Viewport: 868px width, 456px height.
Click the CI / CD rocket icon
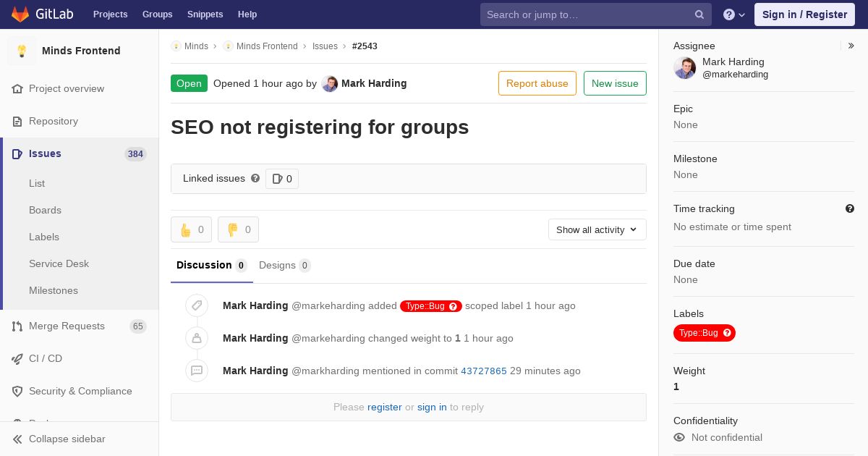pyautogui.click(x=17, y=359)
